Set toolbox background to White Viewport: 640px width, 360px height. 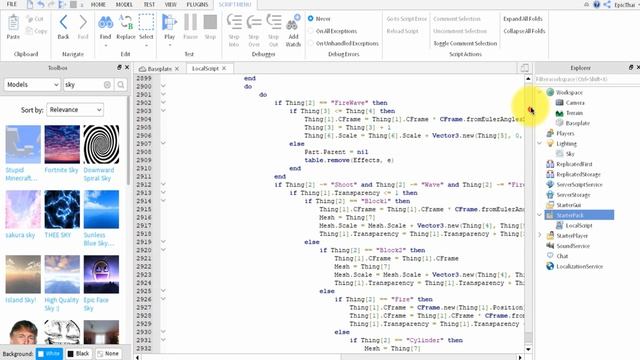tap(49, 353)
